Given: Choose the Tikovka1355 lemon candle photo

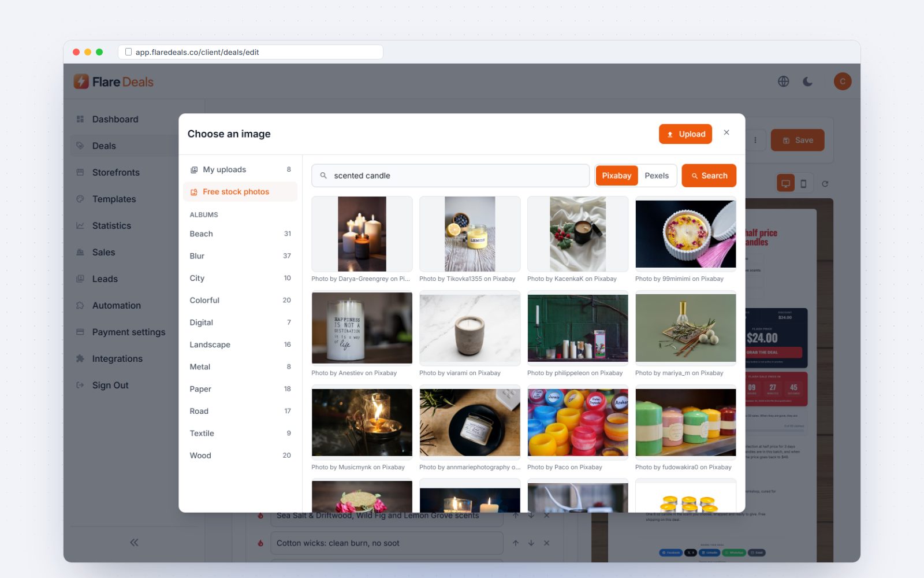Looking at the screenshot, I should (x=470, y=234).
